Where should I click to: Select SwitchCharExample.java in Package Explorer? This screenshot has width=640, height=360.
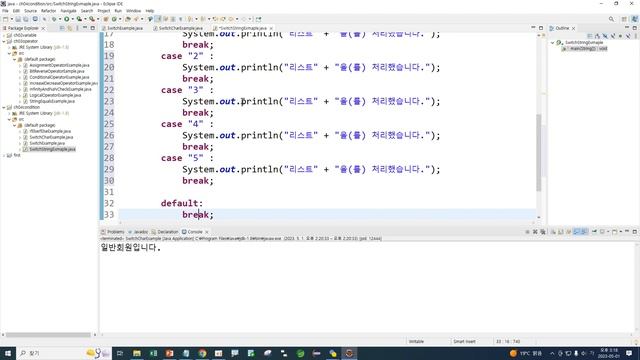coord(51,138)
